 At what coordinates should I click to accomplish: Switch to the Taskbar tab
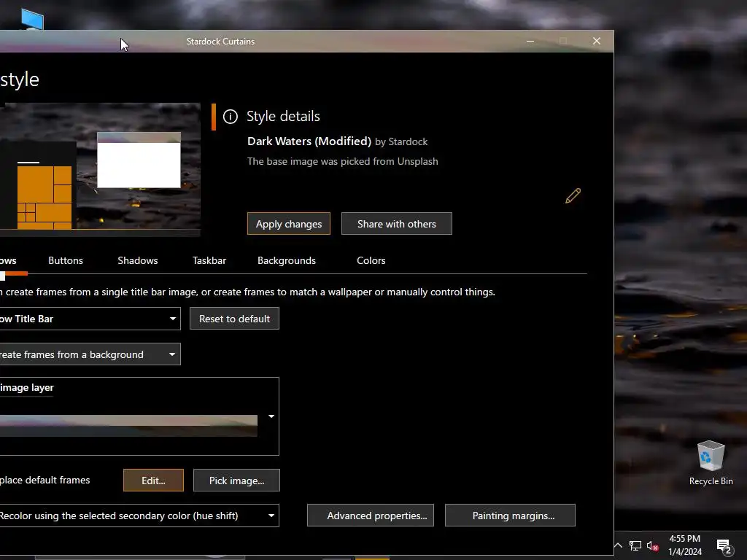(209, 260)
